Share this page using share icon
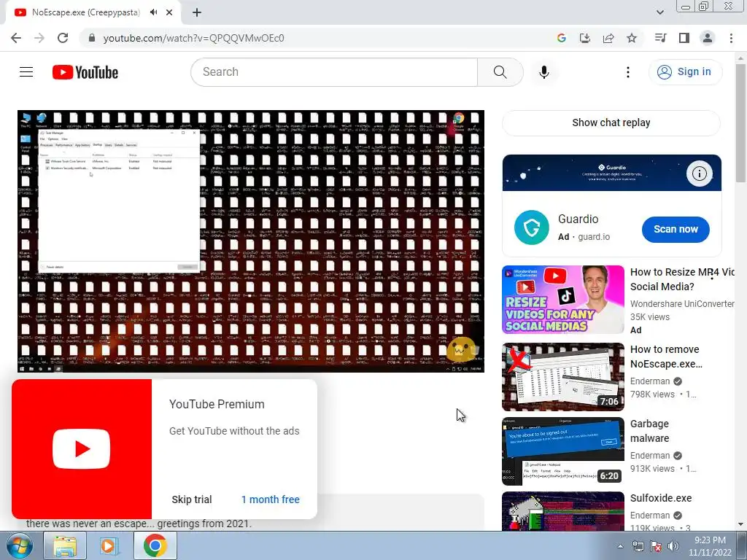Screen dimensions: 747x560 tap(608, 38)
